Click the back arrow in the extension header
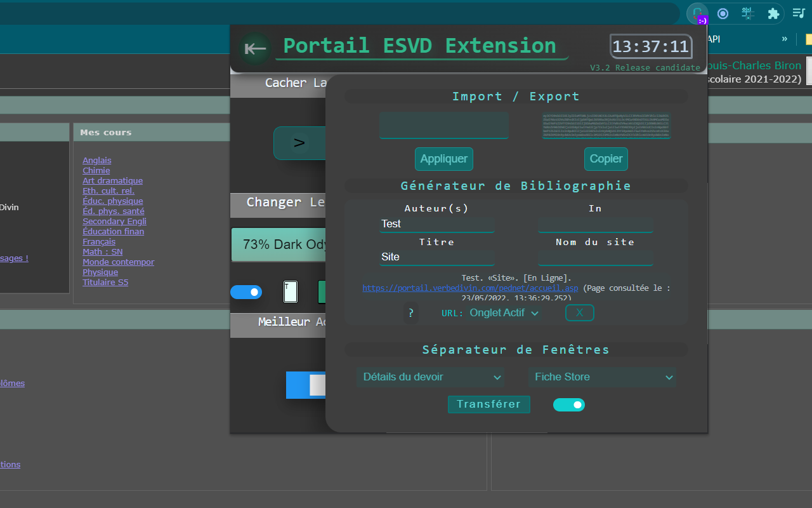This screenshot has height=508, width=812. pyautogui.click(x=255, y=48)
